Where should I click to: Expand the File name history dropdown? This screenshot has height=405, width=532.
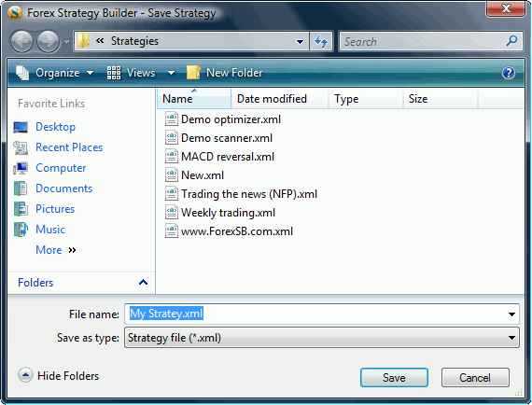pos(511,314)
